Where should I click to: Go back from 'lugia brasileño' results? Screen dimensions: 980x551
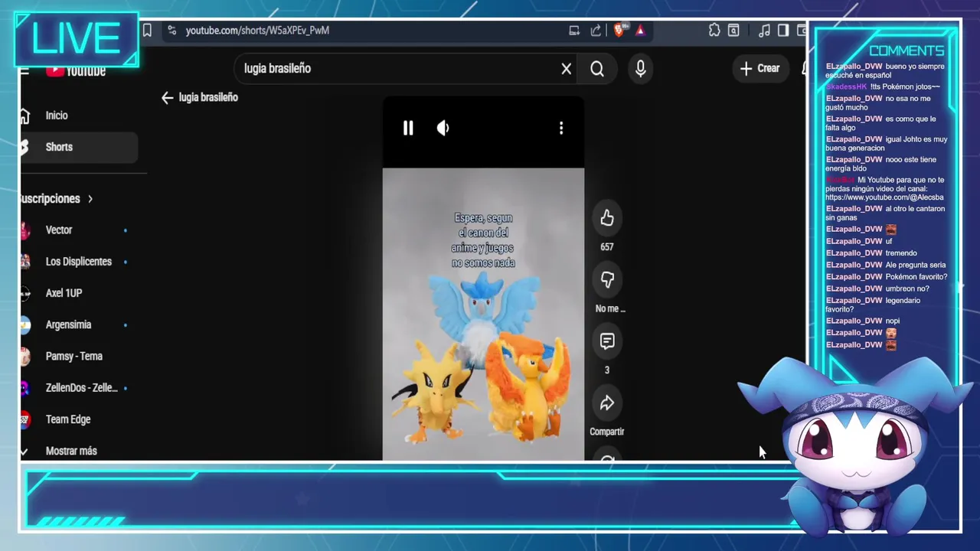click(168, 98)
